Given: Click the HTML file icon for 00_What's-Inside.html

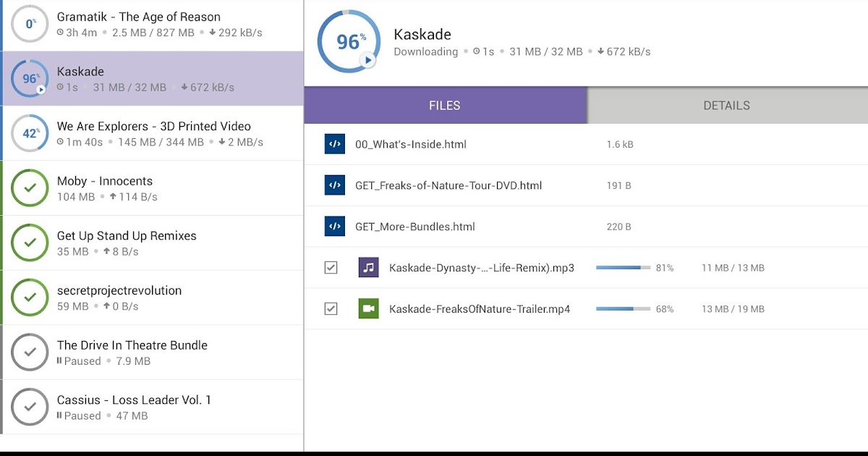Looking at the screenshot, I should click(x=334, y=144).
